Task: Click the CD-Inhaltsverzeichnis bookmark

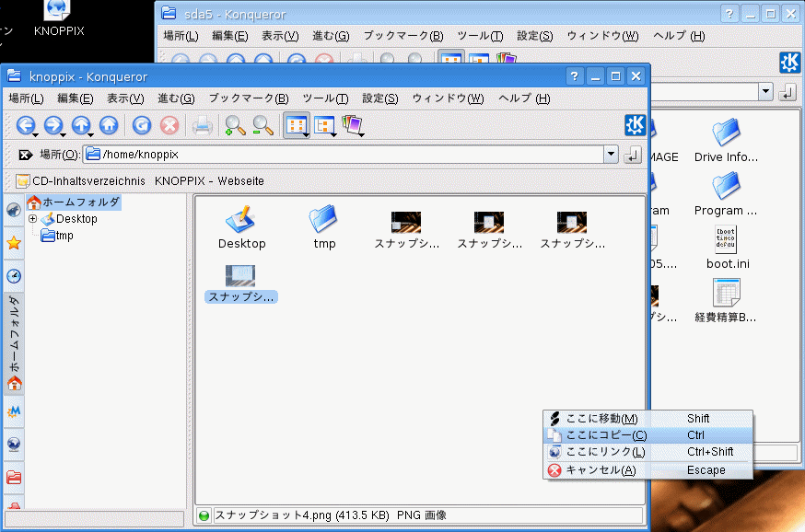Action: [81, 180]
